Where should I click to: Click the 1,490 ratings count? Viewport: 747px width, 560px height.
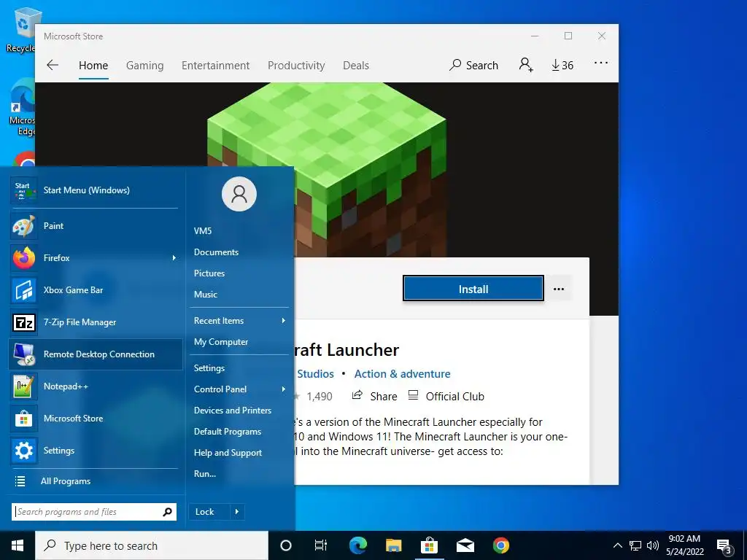click(320, 396)
